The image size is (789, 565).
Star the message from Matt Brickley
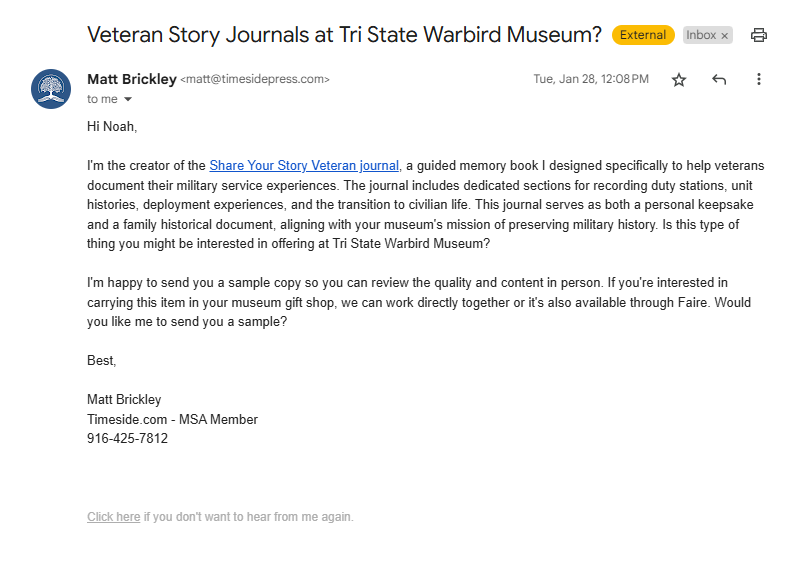pos(679,80)
